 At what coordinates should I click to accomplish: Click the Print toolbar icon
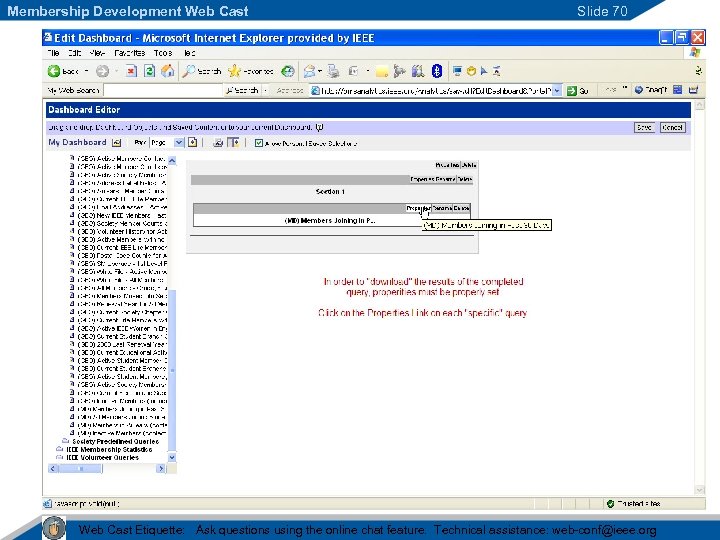pyautogui.click(x=334, y=71)
